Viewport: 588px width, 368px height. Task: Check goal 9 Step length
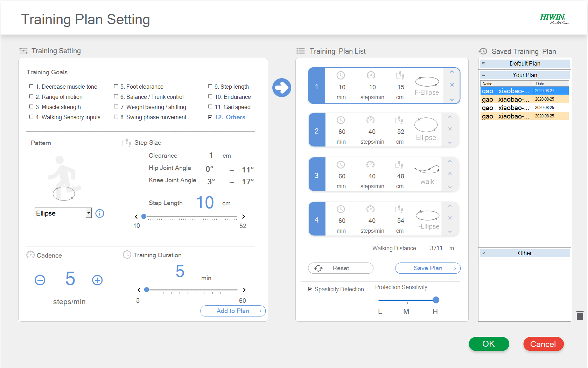point(210,86)
